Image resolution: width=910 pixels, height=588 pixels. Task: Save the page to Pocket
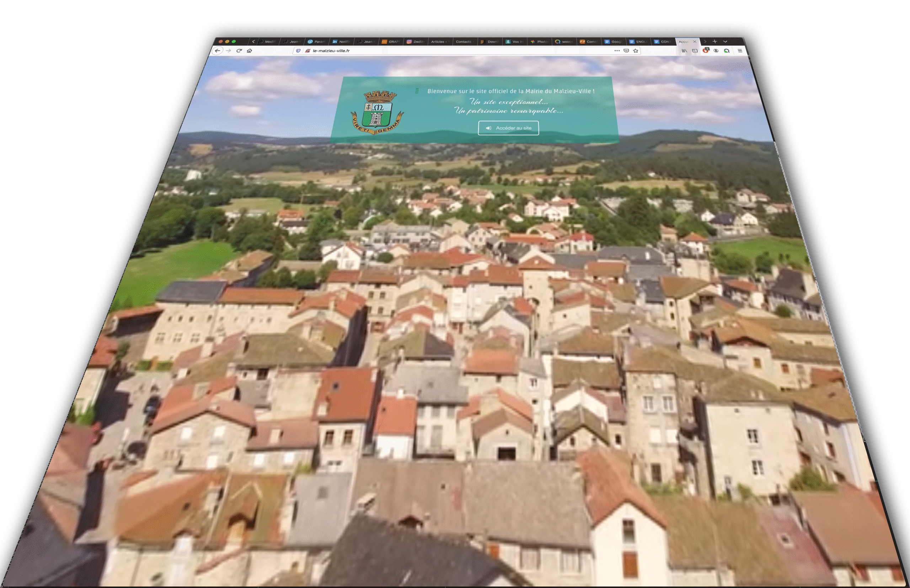point(626,51)
